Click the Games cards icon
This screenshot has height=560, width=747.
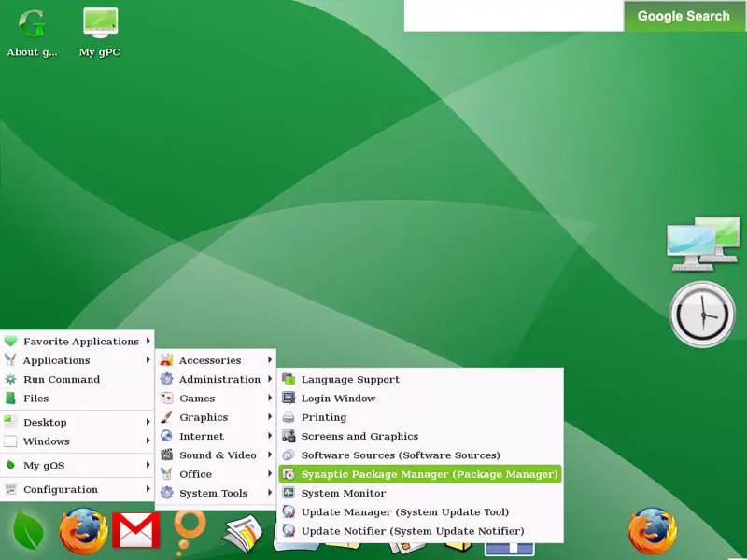click(x=166, y=399)
